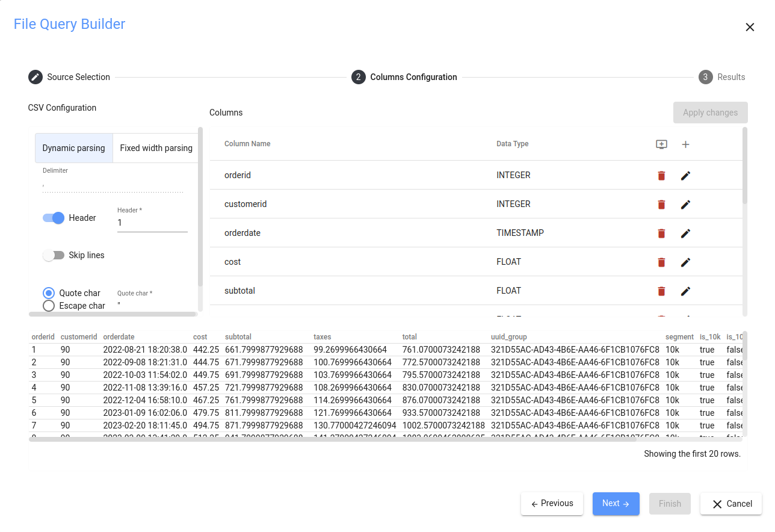Switch to Fixed width parsing tab
The height and width of the screenshot is (532, 775).
coord(156,148)
